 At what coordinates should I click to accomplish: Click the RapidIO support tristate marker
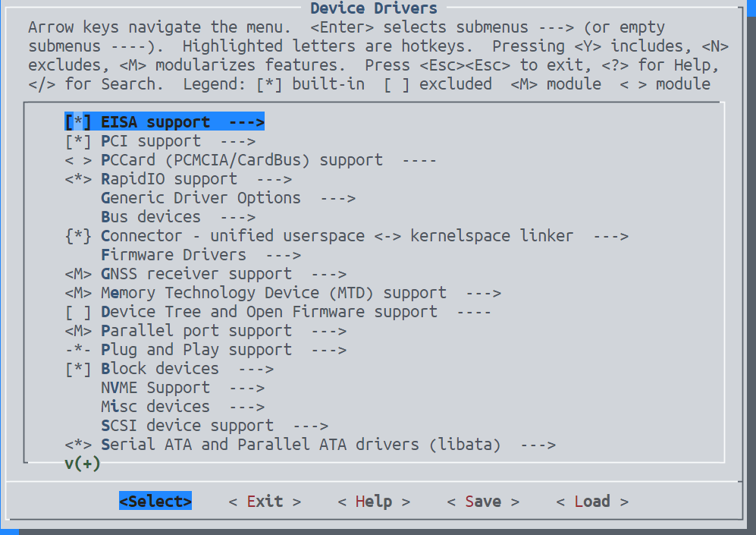tap(78, 179)
